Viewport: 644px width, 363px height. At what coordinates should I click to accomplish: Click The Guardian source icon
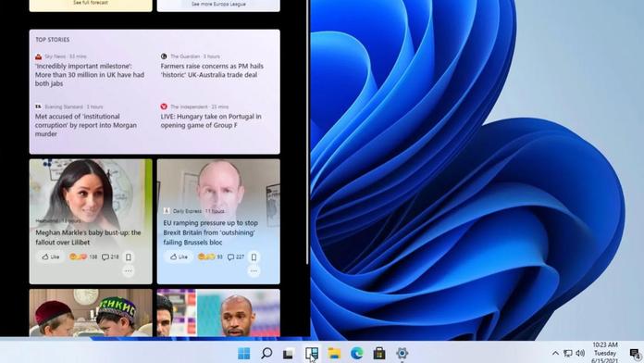[x=164, y=56]
